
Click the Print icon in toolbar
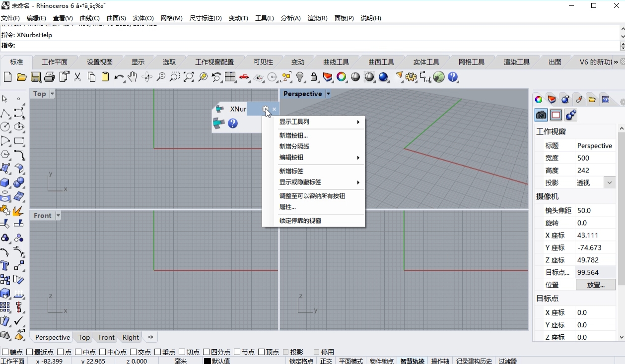click(49, 77)
